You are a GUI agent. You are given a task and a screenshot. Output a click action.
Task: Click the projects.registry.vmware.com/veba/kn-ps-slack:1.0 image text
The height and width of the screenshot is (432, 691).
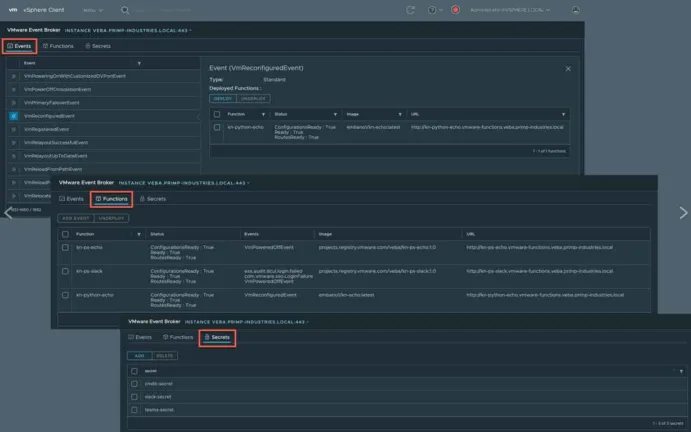[377, 272]
